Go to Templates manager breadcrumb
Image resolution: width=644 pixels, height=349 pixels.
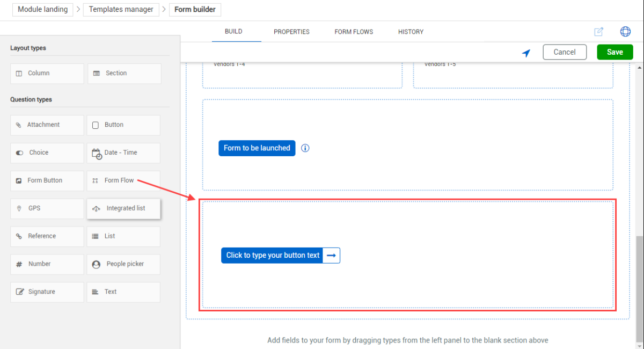(121, 9)
